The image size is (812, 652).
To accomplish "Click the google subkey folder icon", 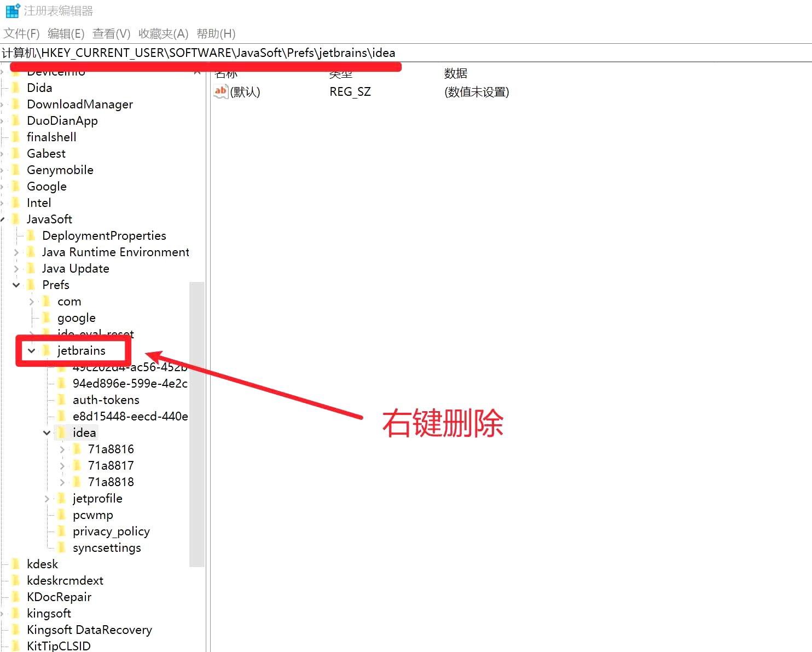I will 47,318.
